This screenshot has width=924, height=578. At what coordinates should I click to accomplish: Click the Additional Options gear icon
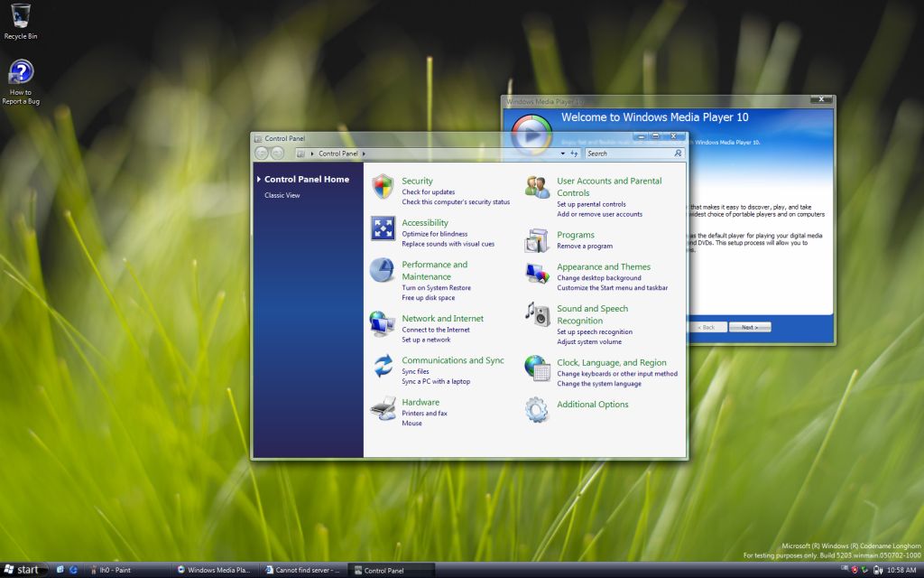pos(538,409)
